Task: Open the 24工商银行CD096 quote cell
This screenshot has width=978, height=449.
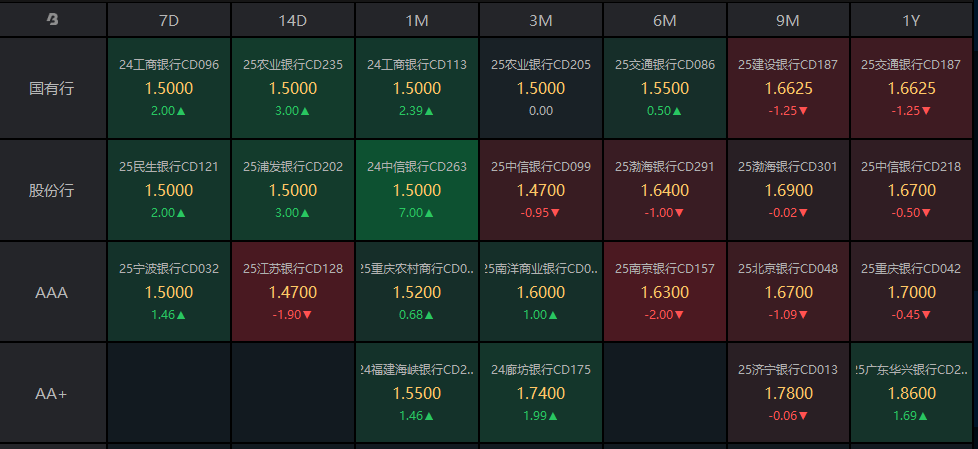Action: click(x=169, y=88)
